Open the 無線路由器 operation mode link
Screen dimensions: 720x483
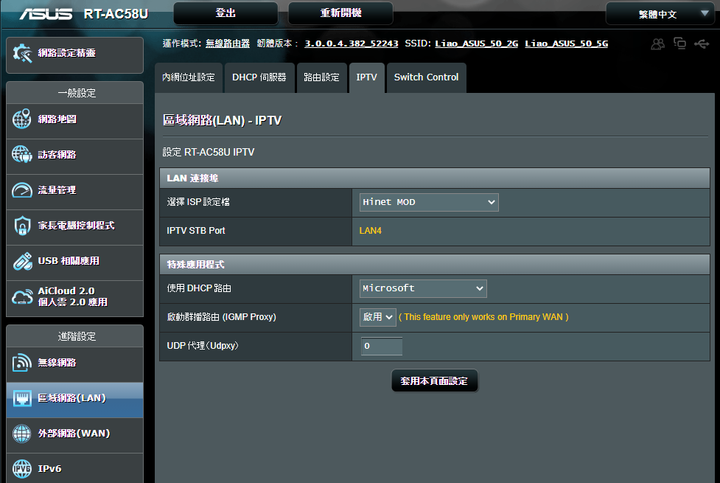click(228, 44)
